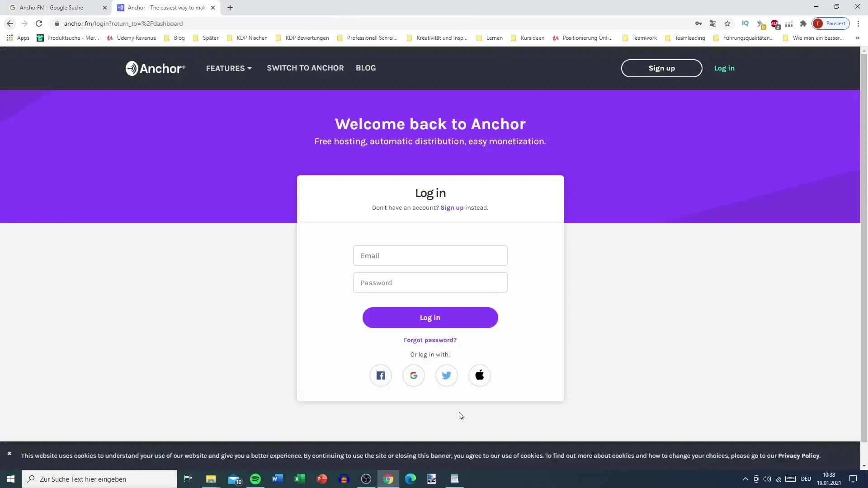Focus the Password input field
This screenshot has height=488, width=868.
(430, 282)
